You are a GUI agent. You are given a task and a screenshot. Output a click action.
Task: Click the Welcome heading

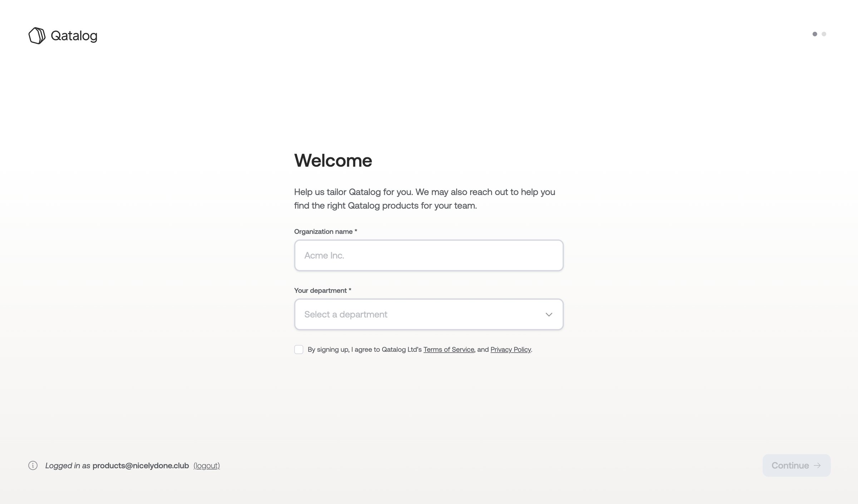(333, 160)
